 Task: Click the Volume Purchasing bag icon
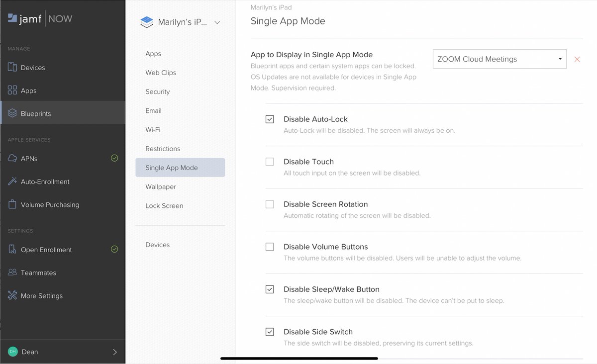coord(12,204)
